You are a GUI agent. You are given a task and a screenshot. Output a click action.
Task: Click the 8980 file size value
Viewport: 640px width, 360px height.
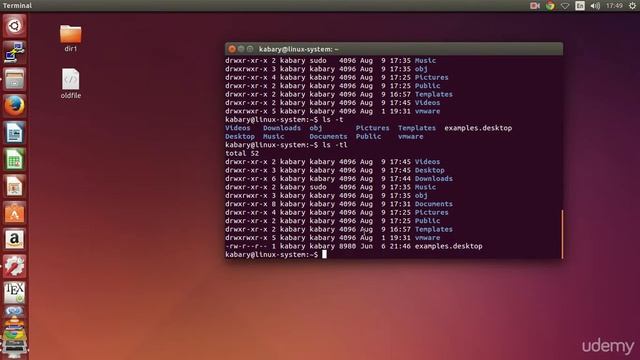(x=347, y=246)
